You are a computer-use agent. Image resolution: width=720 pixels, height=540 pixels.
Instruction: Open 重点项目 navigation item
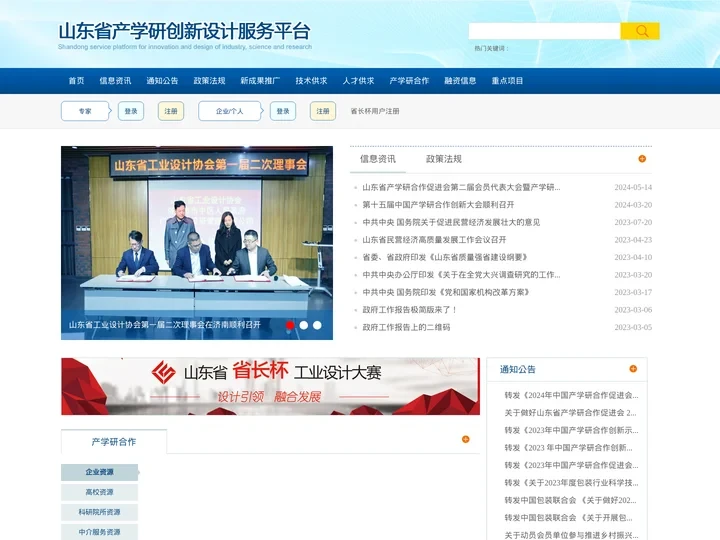point(507,81)
